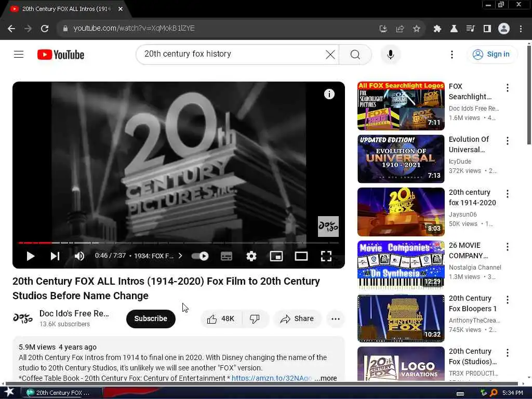This screenshot has height=399, width=532.
Task: Enter full screen mode
Action: pos(326,256)
